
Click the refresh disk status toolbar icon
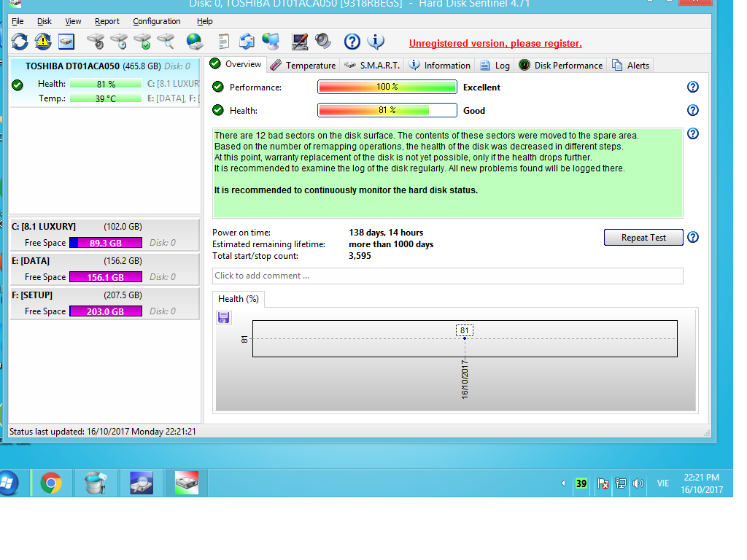[20, 42]
